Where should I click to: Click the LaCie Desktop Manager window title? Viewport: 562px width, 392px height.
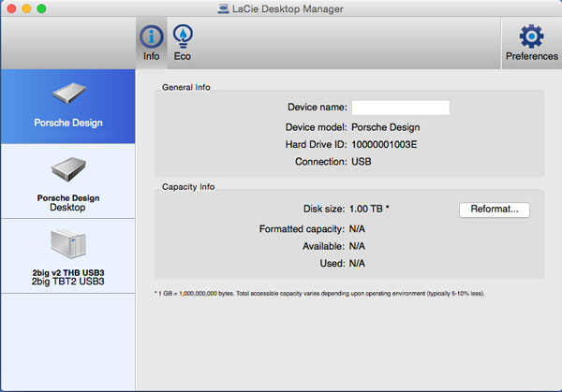tap(288, 8)
